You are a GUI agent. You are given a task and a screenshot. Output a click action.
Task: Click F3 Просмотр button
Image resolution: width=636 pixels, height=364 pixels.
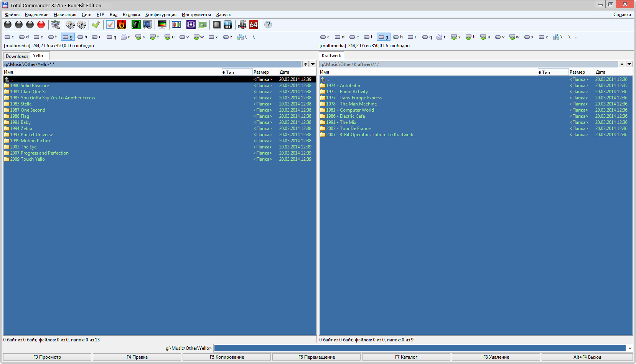click(x=47, y=357)
